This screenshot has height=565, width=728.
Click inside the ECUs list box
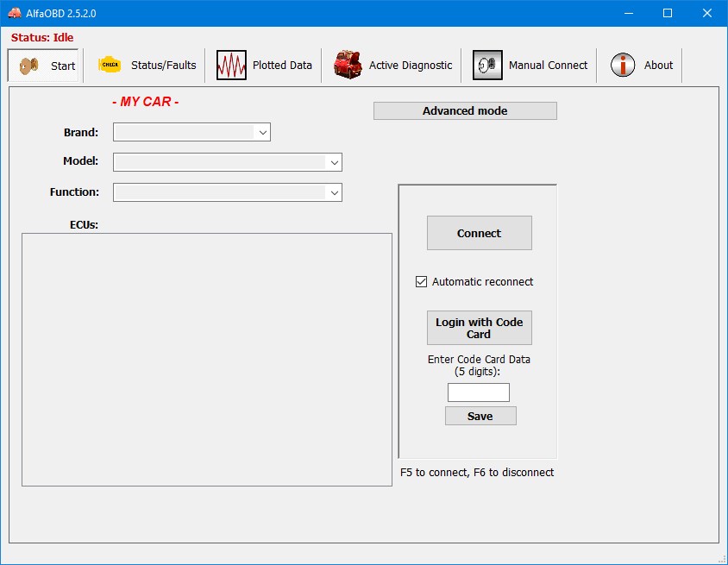coord(207,360)
